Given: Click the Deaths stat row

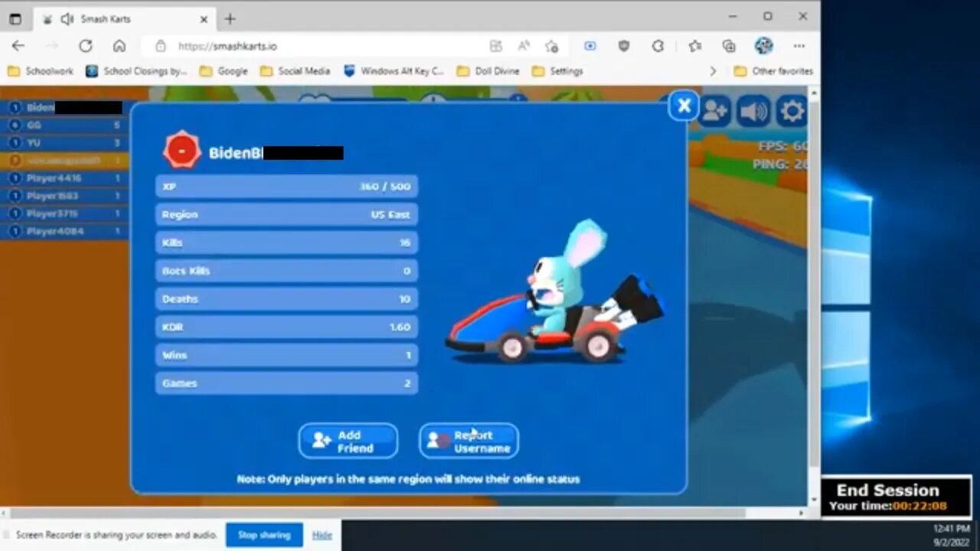Looking at the screenshot, I should (286, 298).
